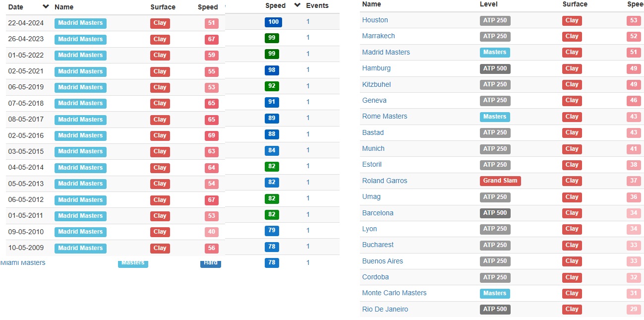Image resolution: width=644 pixels, height=320 pixels.
Task: Open the Barcelona tournament link
Action: 378,213
